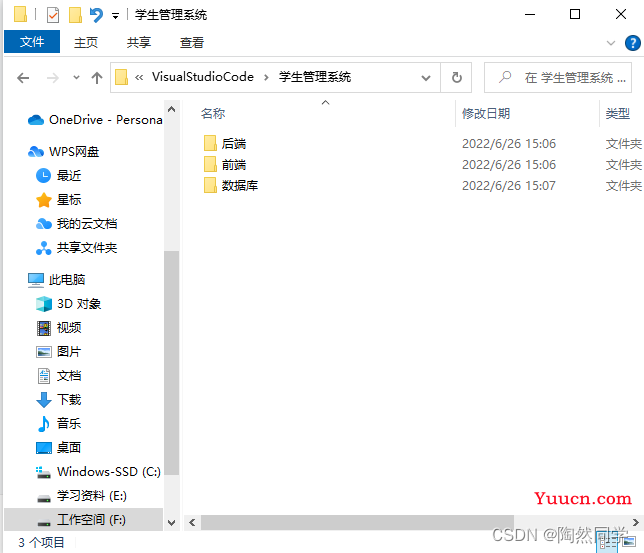Image resolution: width=644 pixels, height=553 pixels.
Task: Open the 视频 folder
Action: [x=58, y=328]
